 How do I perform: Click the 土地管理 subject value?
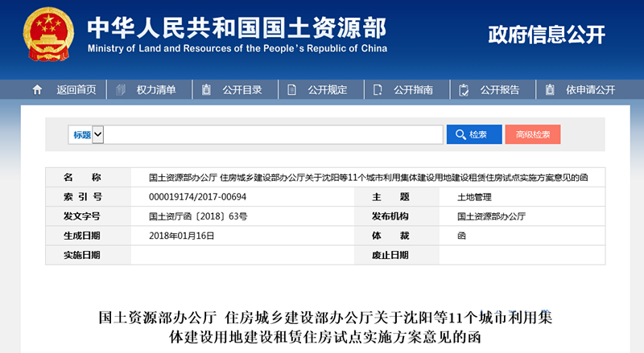474,197
